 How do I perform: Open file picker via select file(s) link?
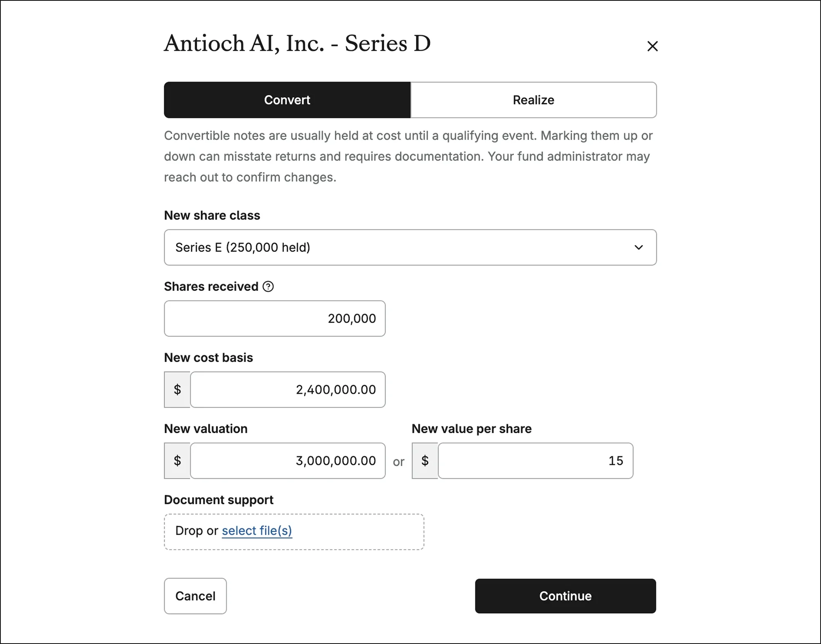[x=257, y=531]
